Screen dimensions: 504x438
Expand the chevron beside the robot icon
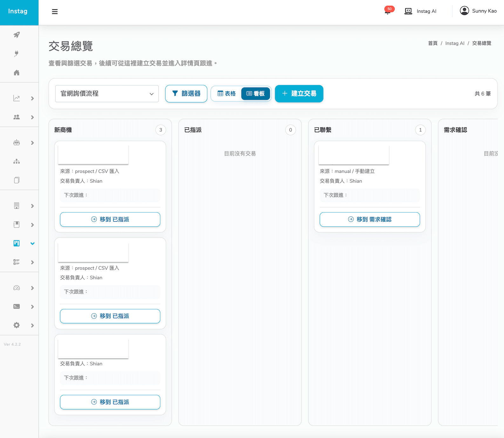tap(32, 143)
